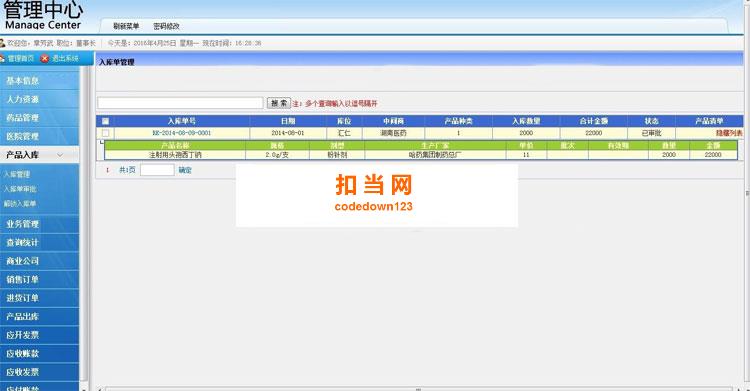Viewport: 750px width, 391px height.
Task: Open the 基本信息 sidebar menu
Action: (39, 81)
